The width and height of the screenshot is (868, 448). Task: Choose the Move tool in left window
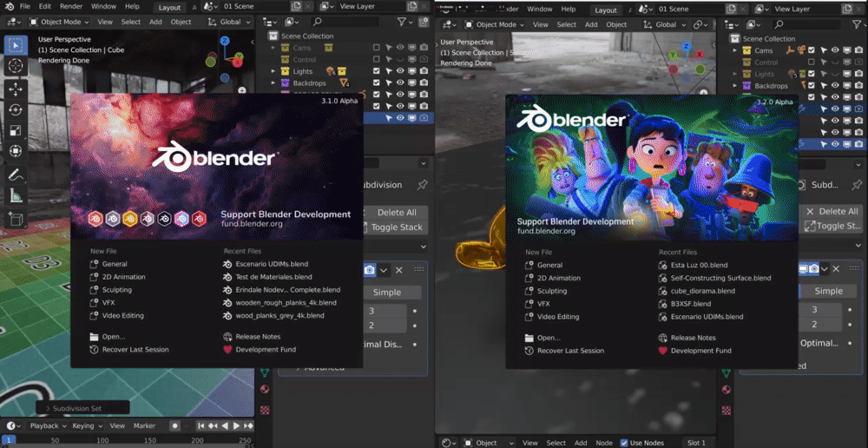pyautogui.click(x=16, y=89)
